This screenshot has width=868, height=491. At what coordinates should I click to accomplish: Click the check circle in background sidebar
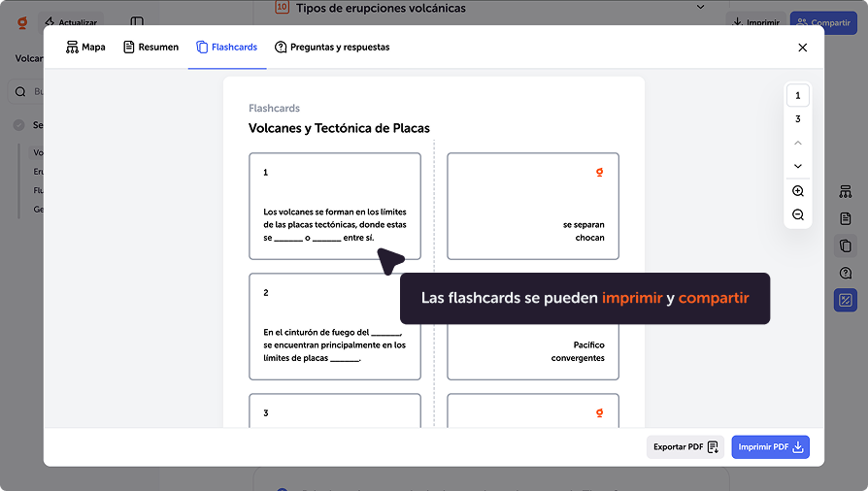point(19,125)
